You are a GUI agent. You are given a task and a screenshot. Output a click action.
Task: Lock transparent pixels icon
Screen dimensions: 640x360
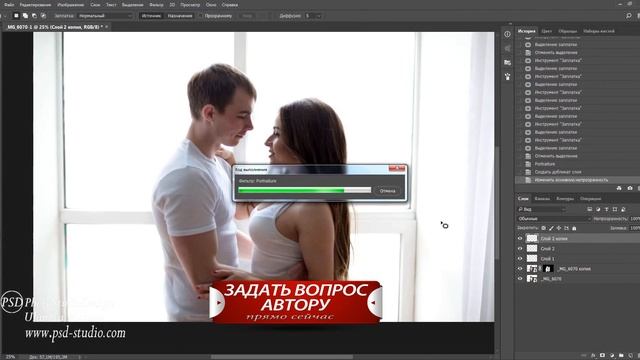[543, 228]
